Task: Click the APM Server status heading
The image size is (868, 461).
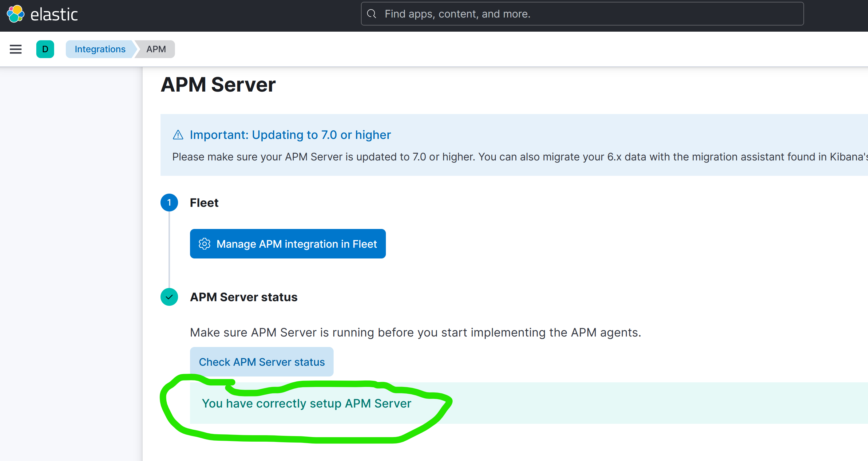Action: click(244, 297)
